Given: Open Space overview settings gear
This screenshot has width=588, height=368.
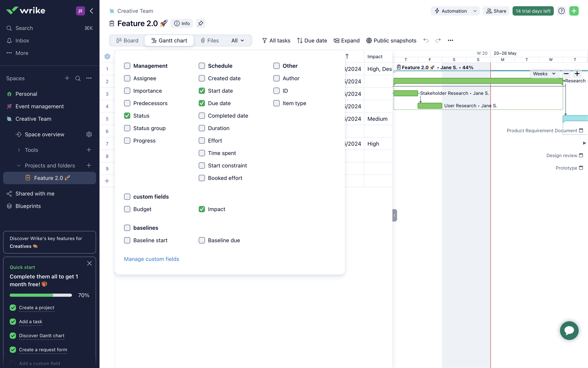Looking at the screenshot, I should pyautogui.click(x=89, y=134).
